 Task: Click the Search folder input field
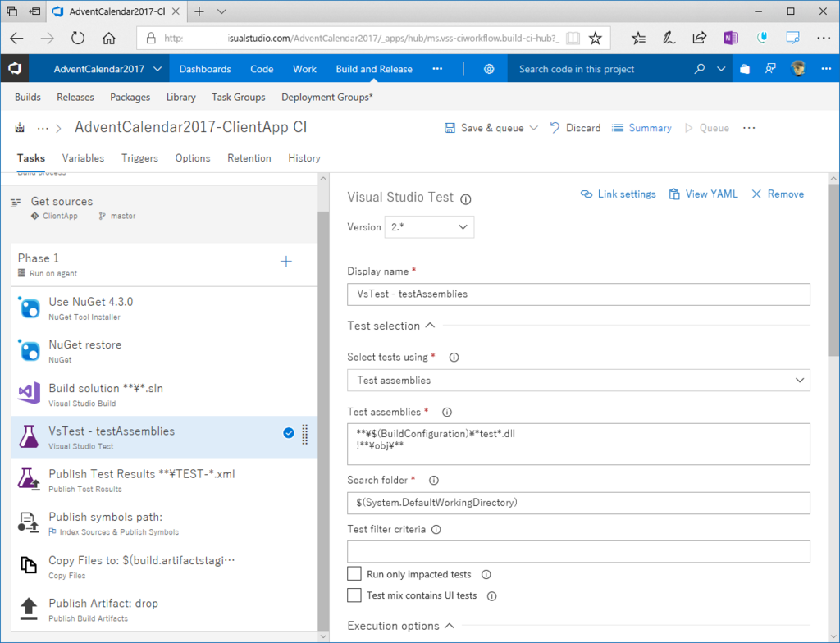click(578, 503)
